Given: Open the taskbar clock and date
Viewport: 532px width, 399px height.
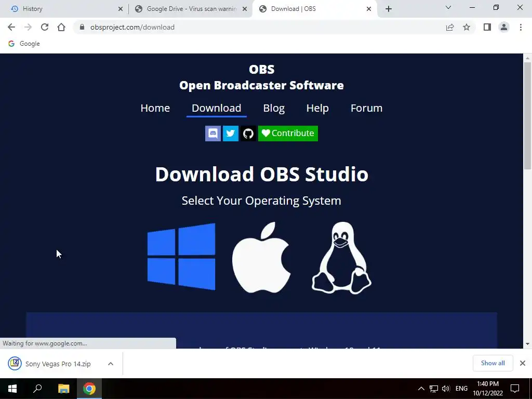Looking at the screenshot, I should (x=488, y=389).
